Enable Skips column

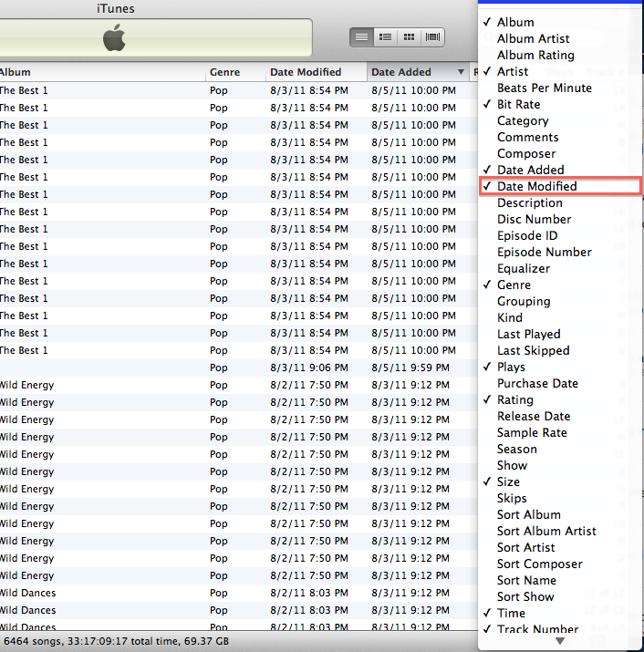tap(559, 499)
